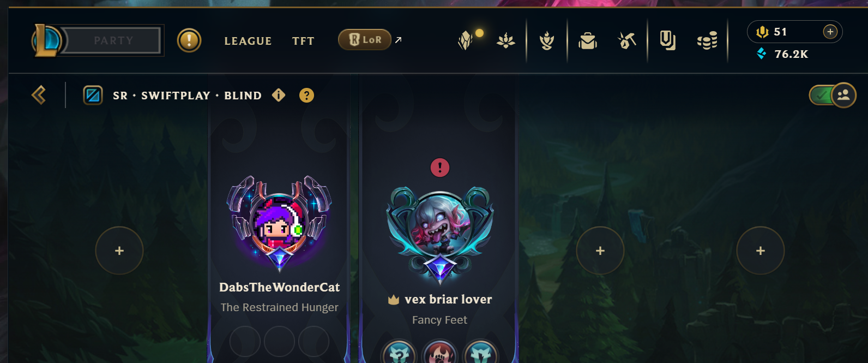The width and height of the screenshot is (868, 363).
Task: Open the Profile lotus icon
Action: pyautogui.click(x=506, y=40)
